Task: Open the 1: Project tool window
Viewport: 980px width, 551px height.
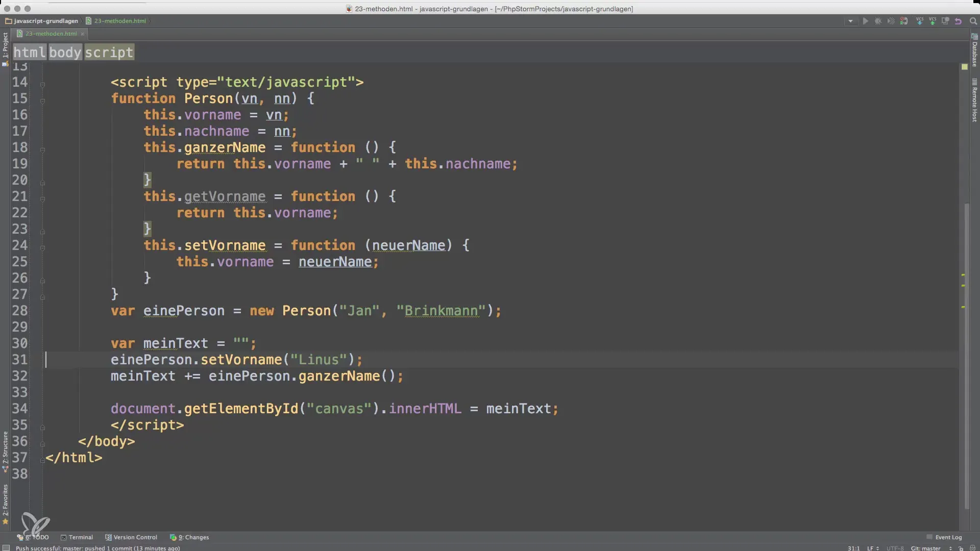Action: pyautogui.click(x=5, y=49)
